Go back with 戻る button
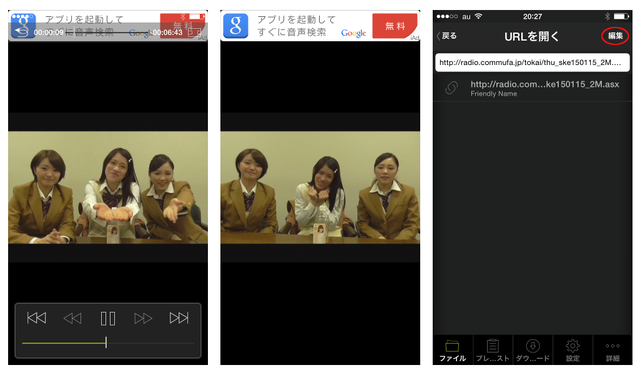This screenshot has width=640, height=375. tap(447, 36)
